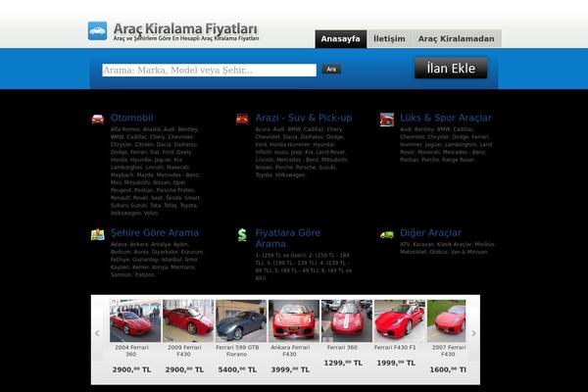Open the Ferrari F430 F1 thumbnail

[x=400, y=320]
